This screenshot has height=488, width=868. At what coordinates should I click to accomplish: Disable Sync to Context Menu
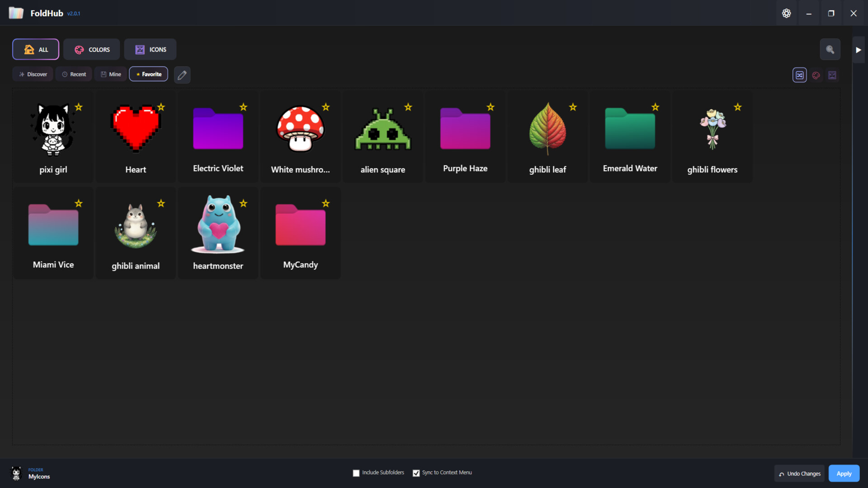[x=416, y=473]
